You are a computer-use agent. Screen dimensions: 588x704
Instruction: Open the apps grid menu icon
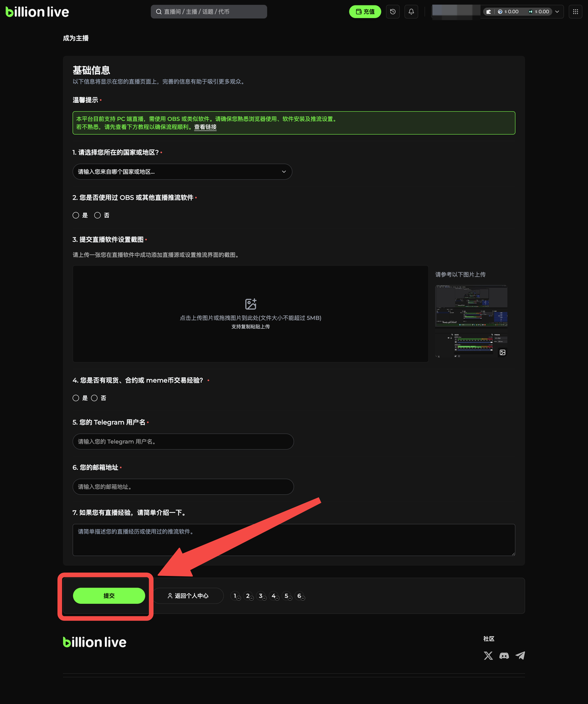[x=575, y=12]
